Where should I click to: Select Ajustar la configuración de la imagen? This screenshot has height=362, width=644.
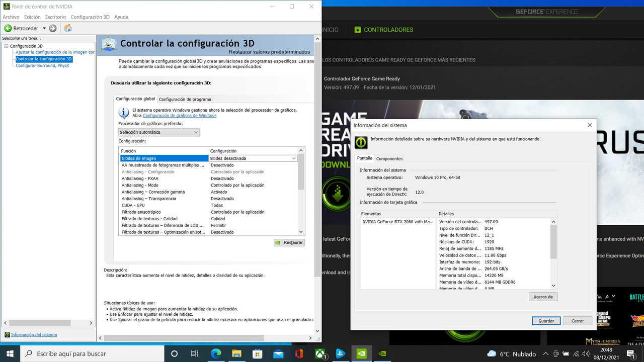[55, 52]
